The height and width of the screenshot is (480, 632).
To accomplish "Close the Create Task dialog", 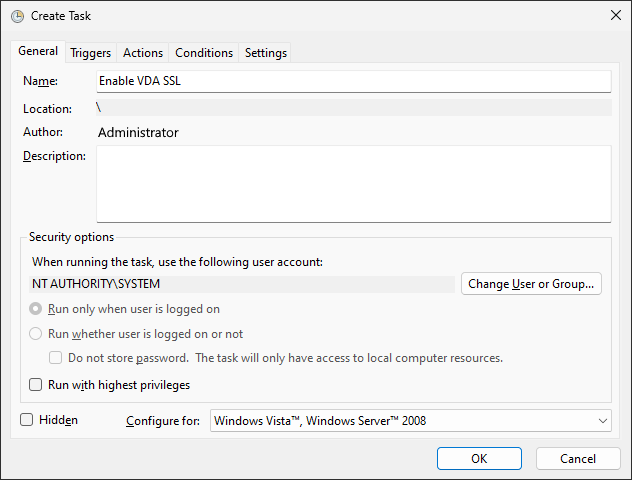I will [x=614, y=16].
